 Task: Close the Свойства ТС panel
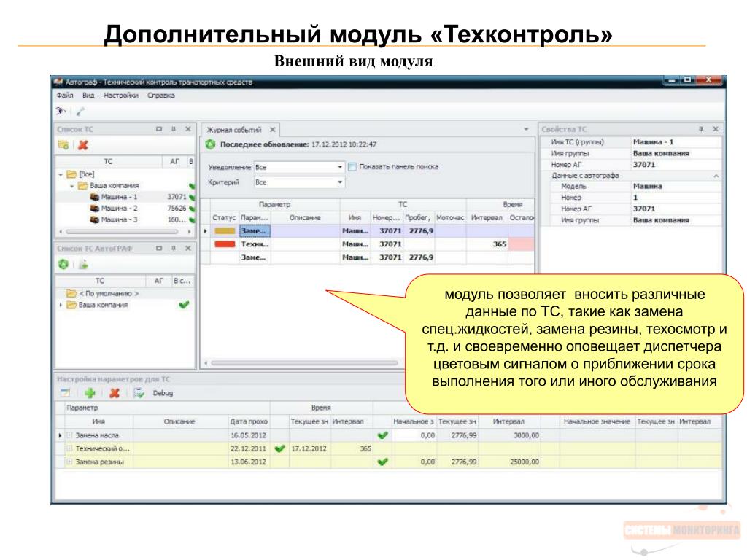pyautogui.click(x=716, y=129)
